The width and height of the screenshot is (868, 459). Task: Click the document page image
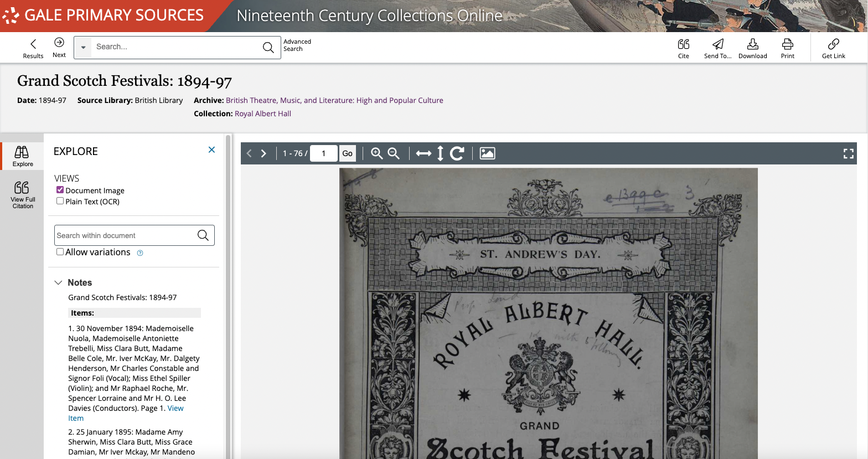548,313
